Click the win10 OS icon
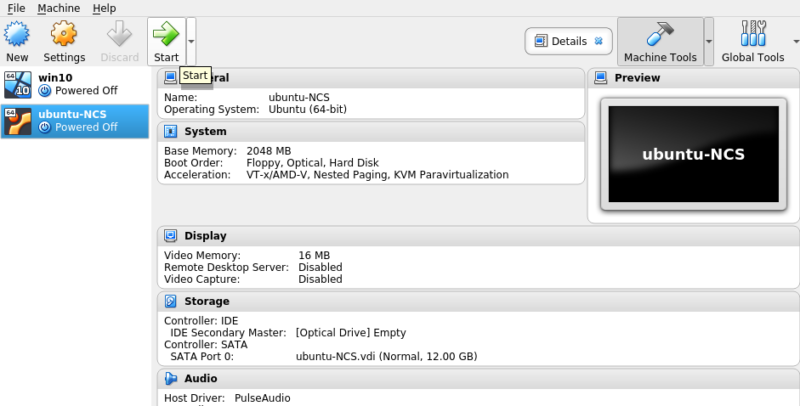 click(18, 85)
